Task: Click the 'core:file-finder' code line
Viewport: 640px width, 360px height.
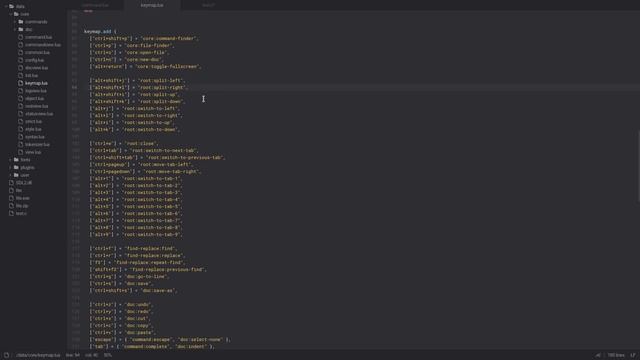Action: click(132, 45)
